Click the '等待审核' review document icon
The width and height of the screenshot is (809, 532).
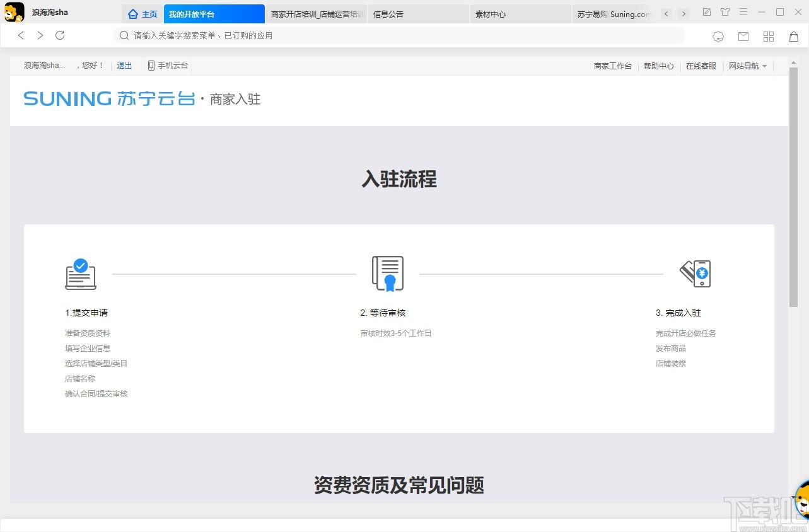coord(387,272)
